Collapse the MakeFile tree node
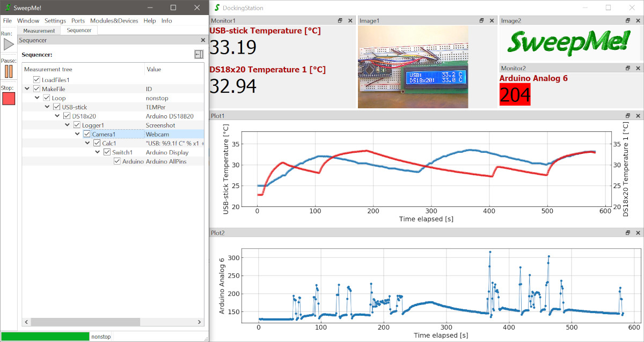The height and width of the screenshot is (342, 644). point(27,89)
